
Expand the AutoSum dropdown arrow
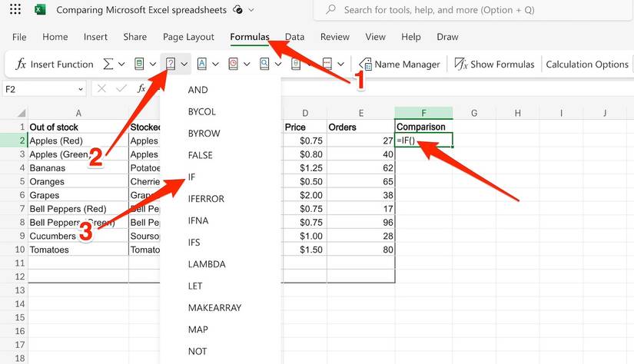pyautogui.click(x=121, y=65)
